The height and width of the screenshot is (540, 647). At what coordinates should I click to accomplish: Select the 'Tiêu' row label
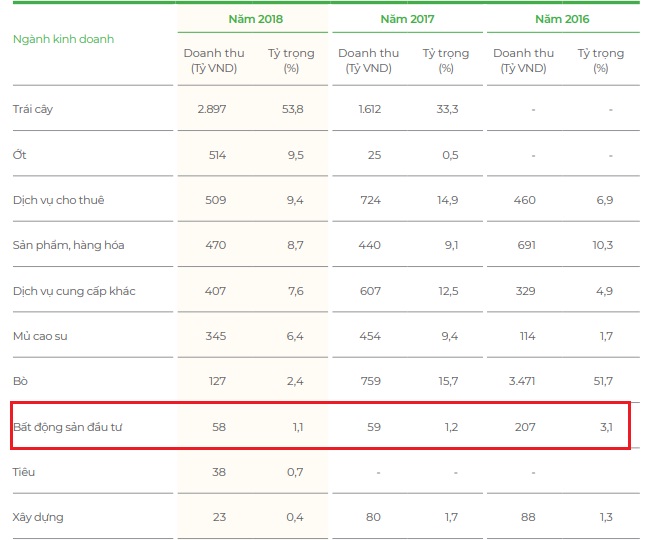pyautogui.click(x=24, y=471)
